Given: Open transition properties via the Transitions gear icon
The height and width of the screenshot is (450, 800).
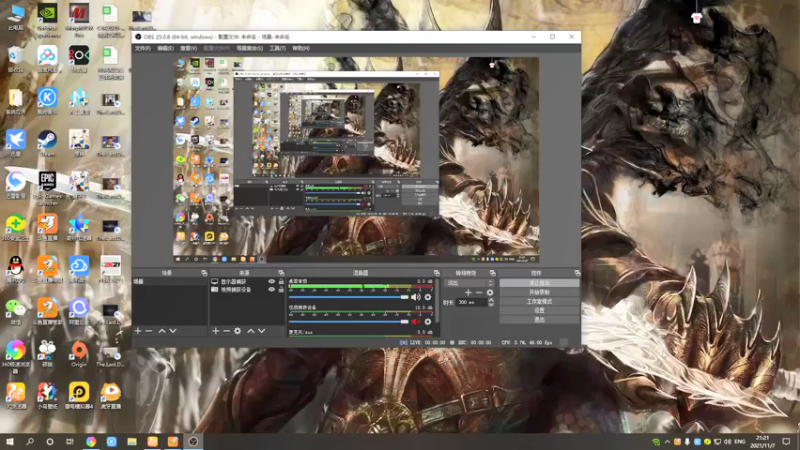Looking at the screenshot, I should tap(490, 293).
